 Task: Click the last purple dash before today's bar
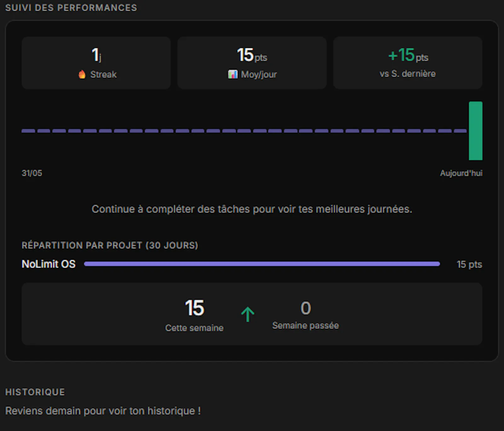pyautogui.click(x=460, y=131)
